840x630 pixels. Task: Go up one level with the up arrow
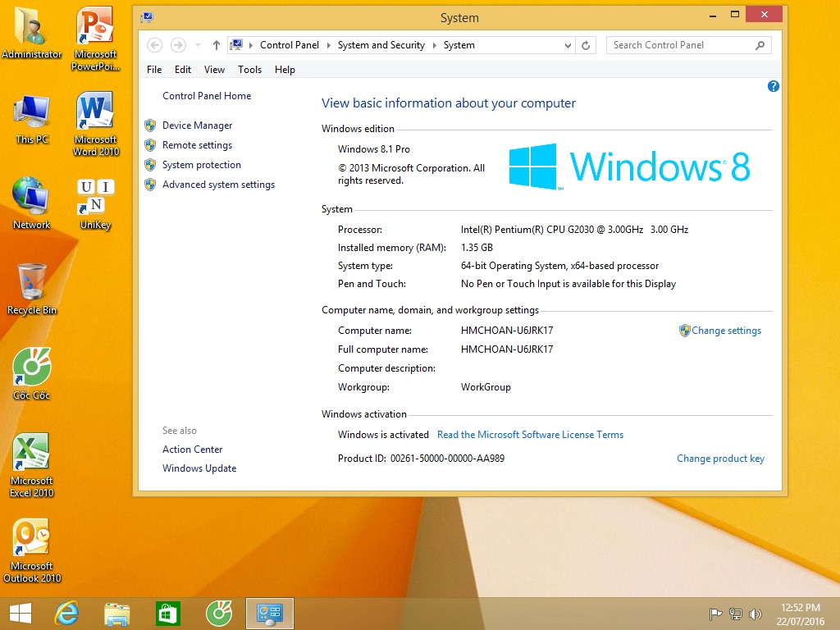pos(216,45)
